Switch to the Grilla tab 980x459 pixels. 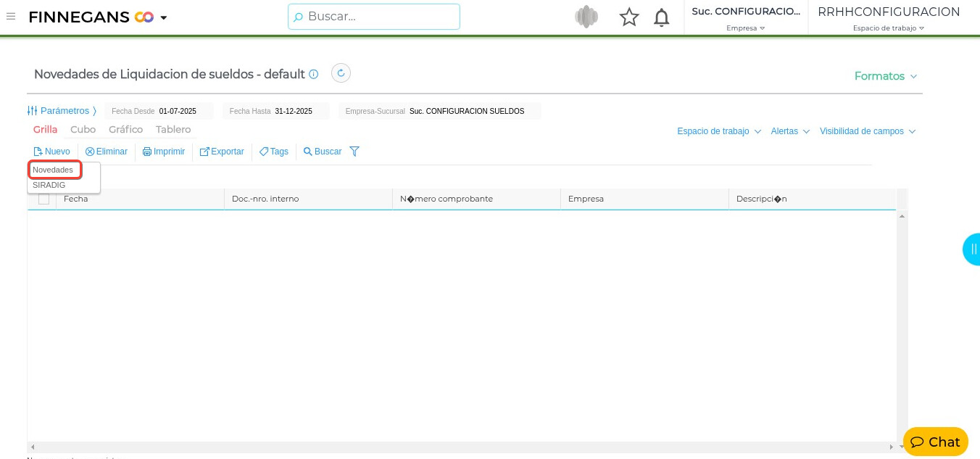(45, 129)
